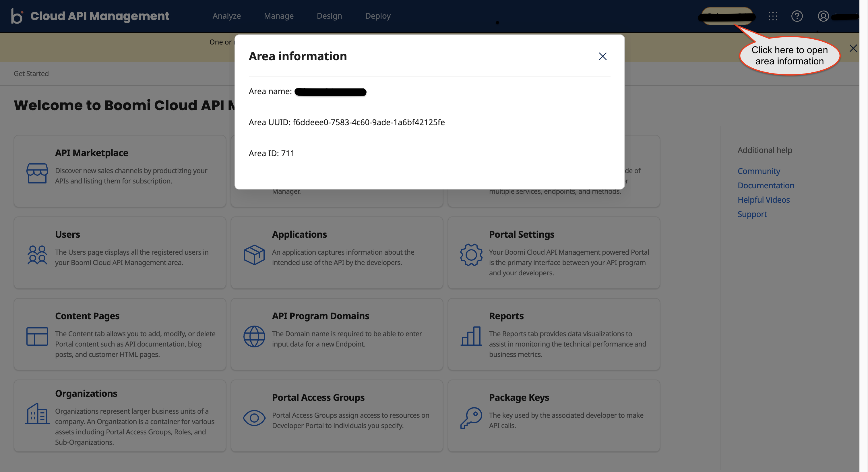868x472 pixels.
Task: Click the Package Keys key icon
Action: (471, 418)
